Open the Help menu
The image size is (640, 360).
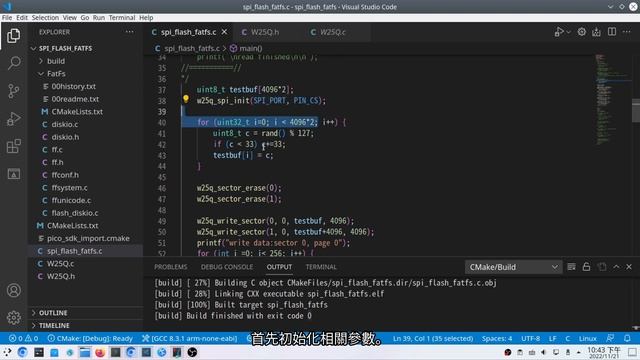tap(146, 18)
